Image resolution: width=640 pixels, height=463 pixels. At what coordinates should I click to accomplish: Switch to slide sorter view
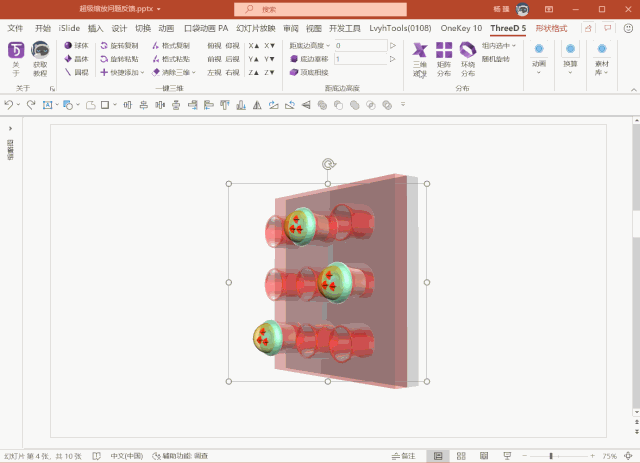pyautogui.click(x=461, y=456)
